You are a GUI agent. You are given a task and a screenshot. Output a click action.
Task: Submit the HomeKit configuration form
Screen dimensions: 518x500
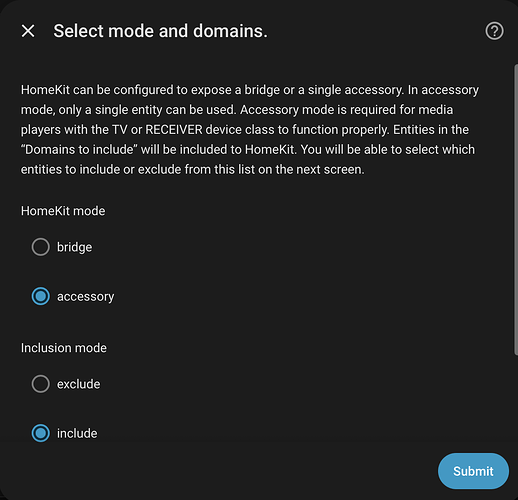tap(473, 471)
